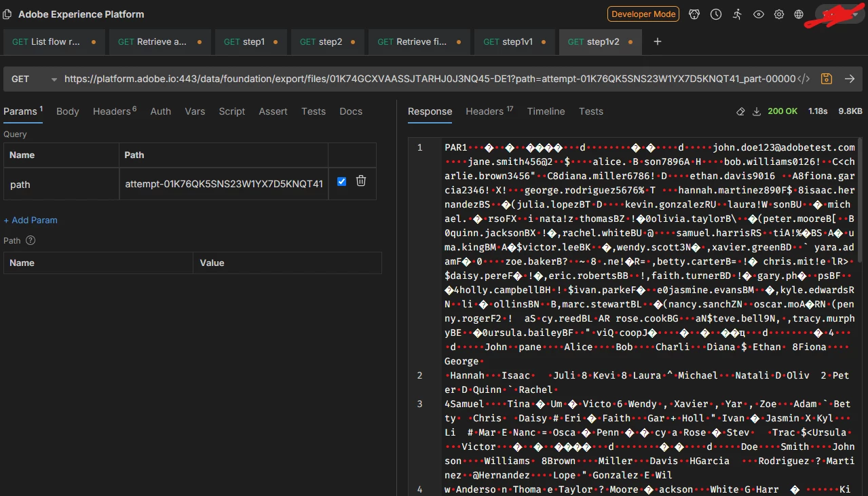The width and height of the screenshot is (868, 496).
Task: Open the response Headers tab with 17 entries
Action: 489,111
